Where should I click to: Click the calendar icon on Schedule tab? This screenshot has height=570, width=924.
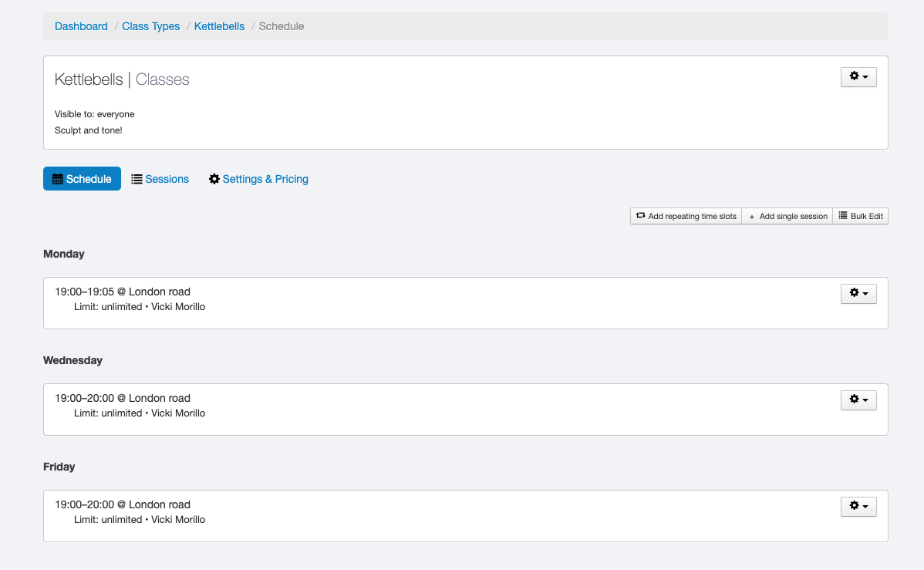click(x=57, y=179)
